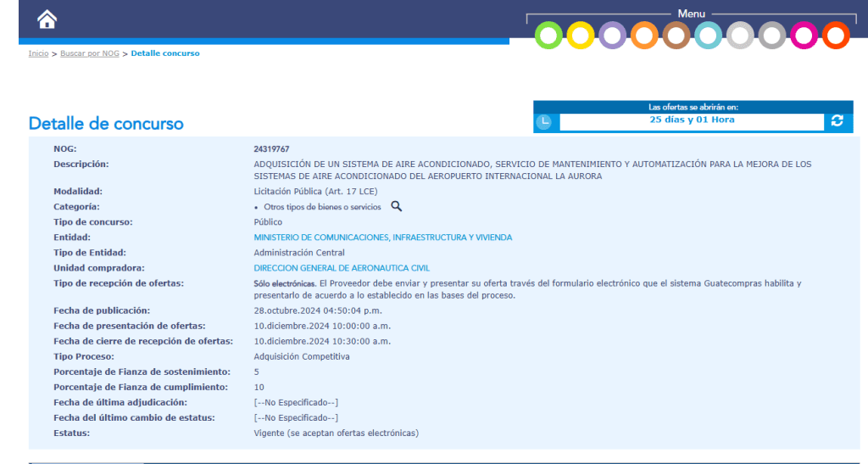Open the yellow circle menu item
The image size is (868, 464).
(x=580, y=36)
